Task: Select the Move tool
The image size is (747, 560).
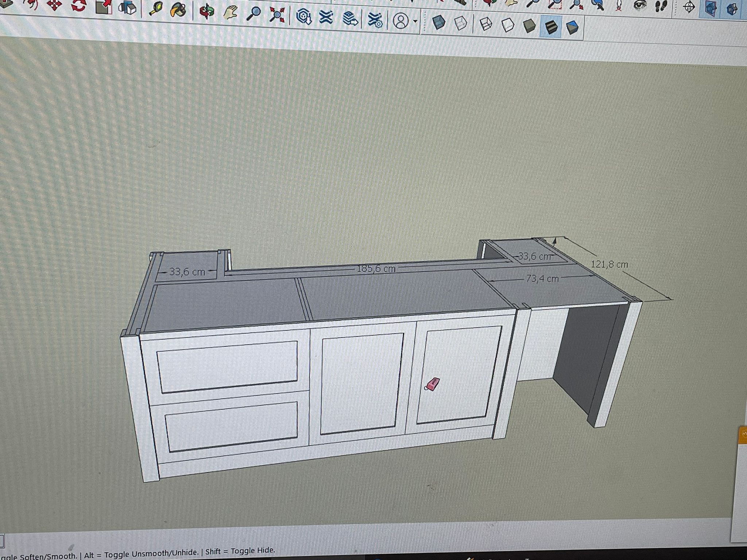Action: pos(54,5)
